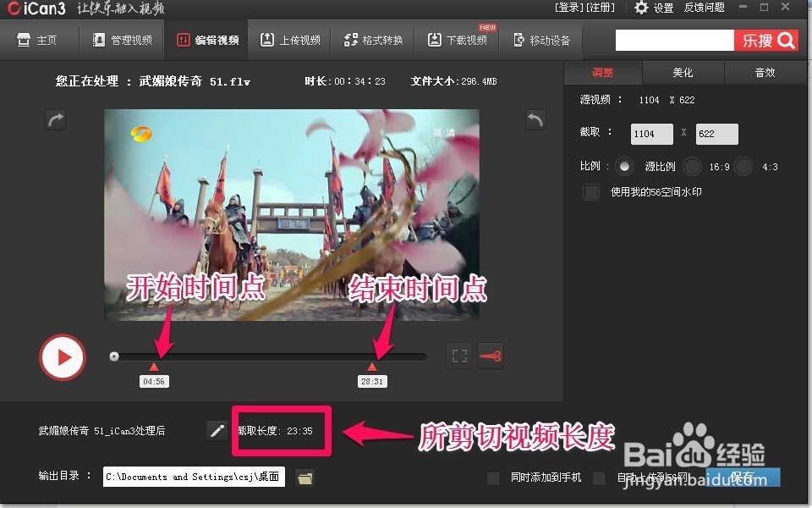Click the 28:31 end time label
The height and width of the screenshot is (508, 812).
pos(372,382)
